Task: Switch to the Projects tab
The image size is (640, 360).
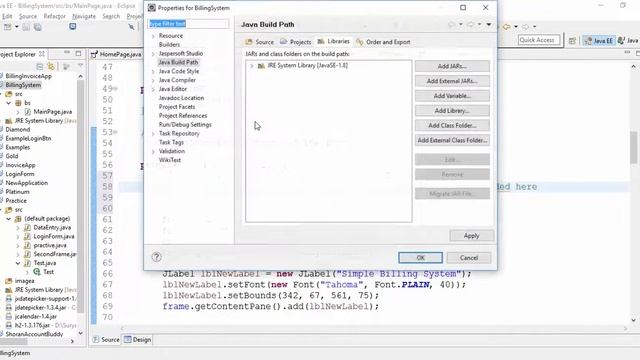Action: (x=296, y=42)
